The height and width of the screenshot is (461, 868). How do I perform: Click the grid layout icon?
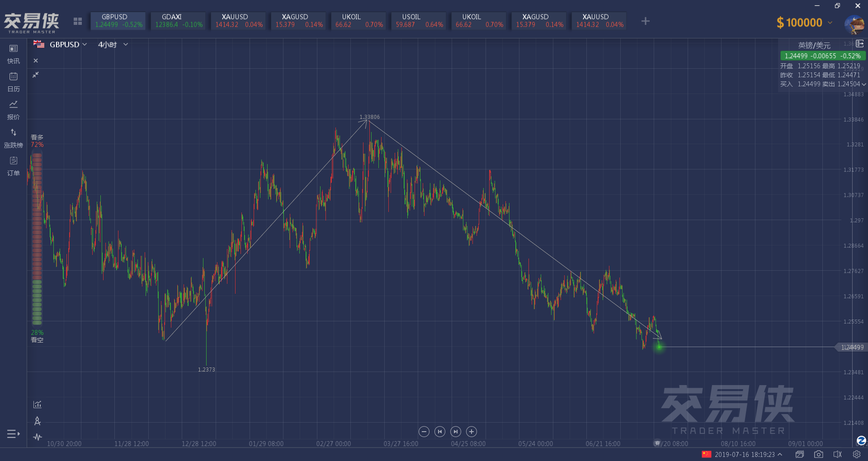click(x=78, y=21)
